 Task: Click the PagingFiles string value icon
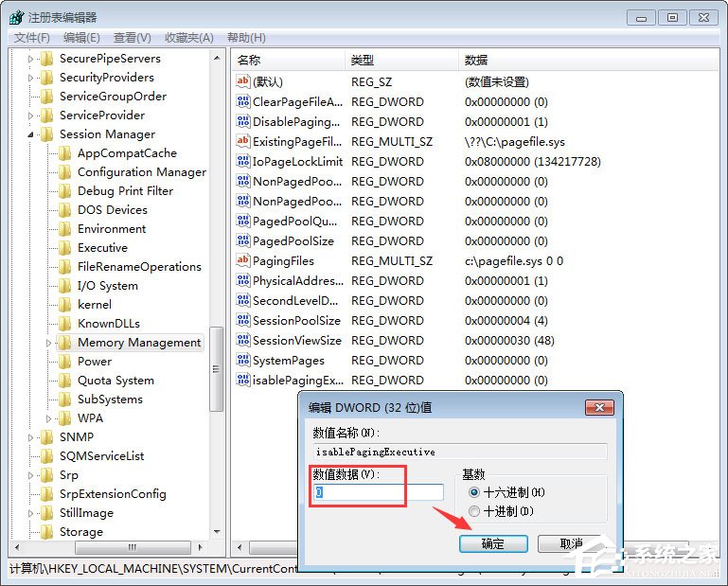(x=242, y=260)
